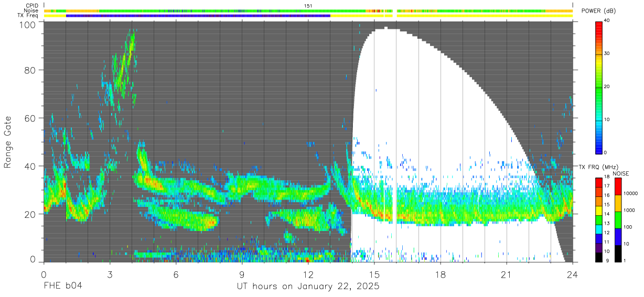Click the 15 hour label on the time axis
Viewport: 644px width, 297px height.
tap(374, 274)
